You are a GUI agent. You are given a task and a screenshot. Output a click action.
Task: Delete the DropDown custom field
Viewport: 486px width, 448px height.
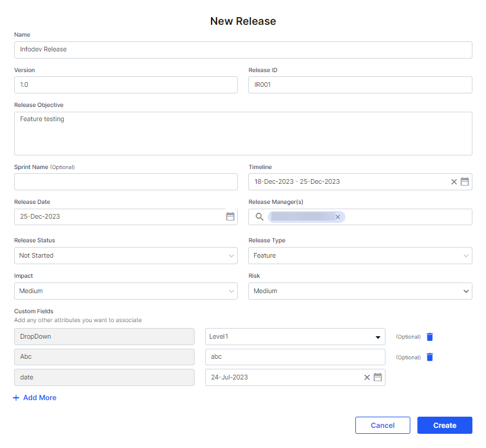[429, 336]
